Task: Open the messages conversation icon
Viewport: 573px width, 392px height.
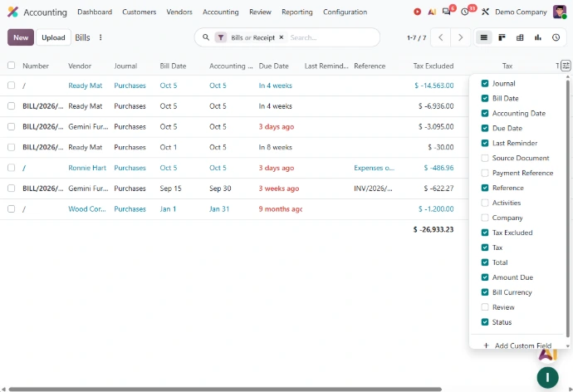Action: (x=446, y=12)
